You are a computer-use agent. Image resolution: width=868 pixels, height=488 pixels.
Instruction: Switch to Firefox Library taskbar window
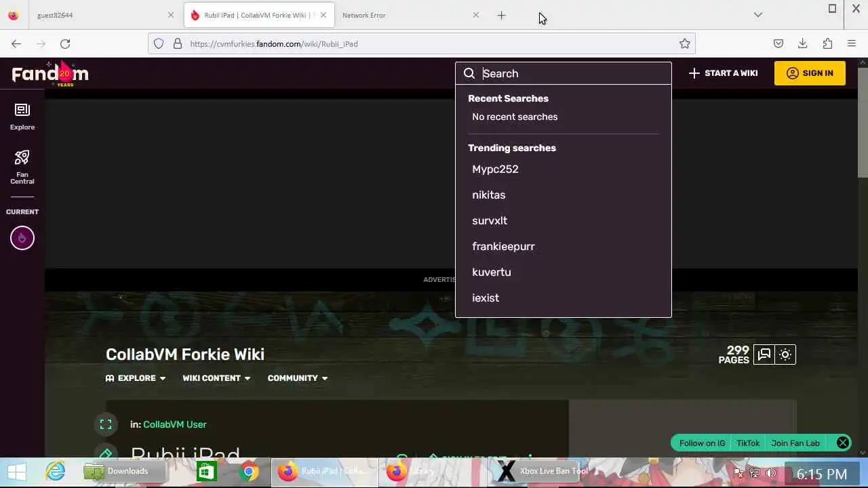point(433,471)
